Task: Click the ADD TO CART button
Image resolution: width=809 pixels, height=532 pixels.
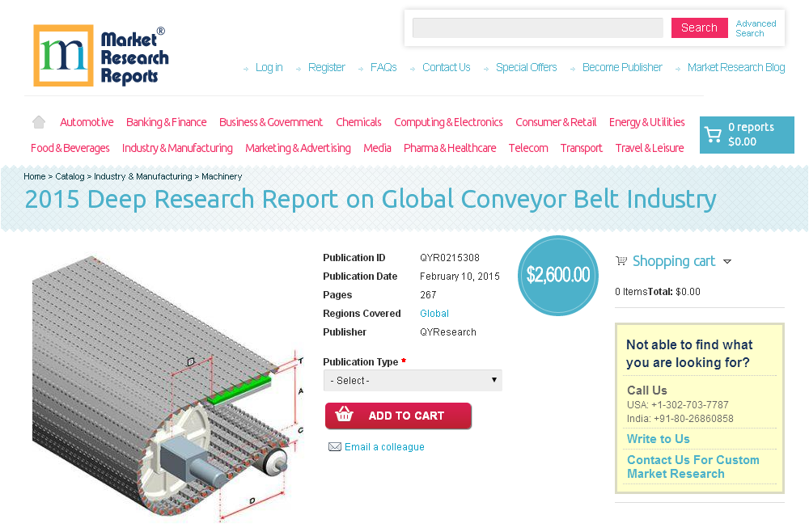Action: (398, 416)
